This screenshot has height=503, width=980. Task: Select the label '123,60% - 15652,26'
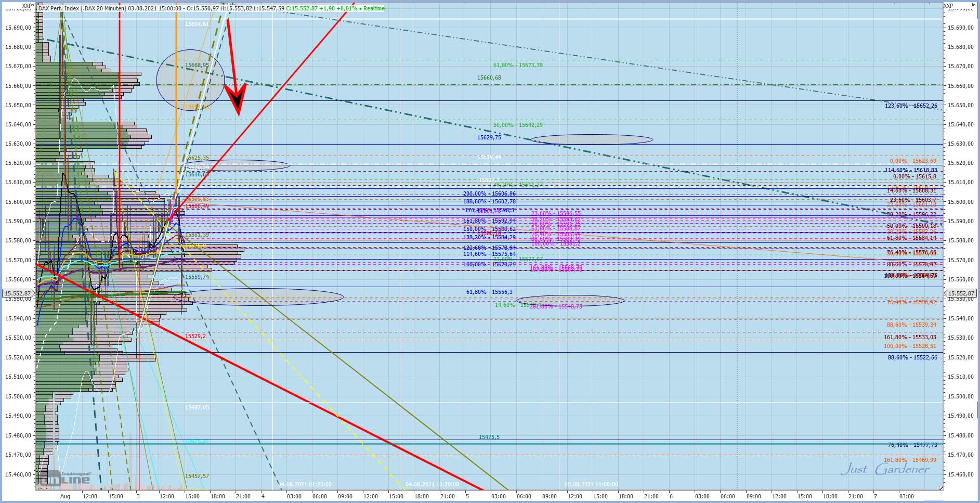pos(911,106)
